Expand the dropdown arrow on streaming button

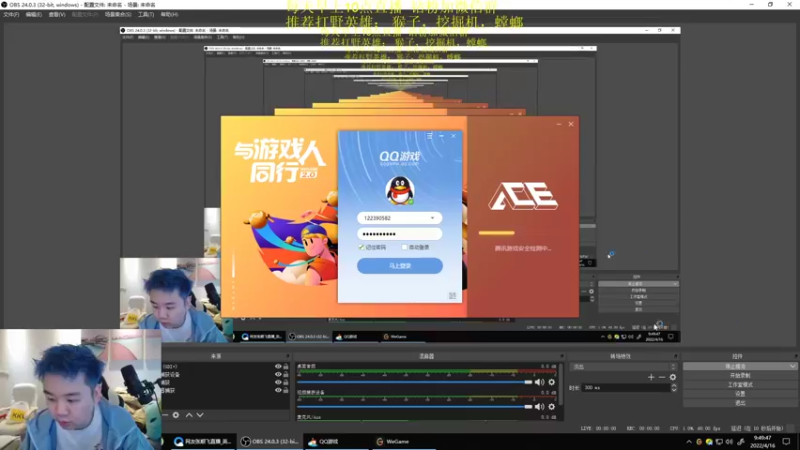click(x=792, y=366)
